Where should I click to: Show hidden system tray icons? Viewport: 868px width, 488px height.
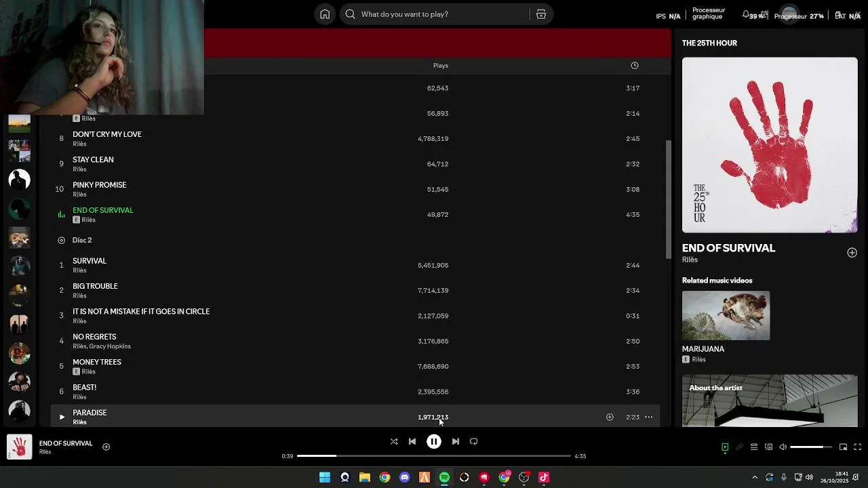coord(755,477)
